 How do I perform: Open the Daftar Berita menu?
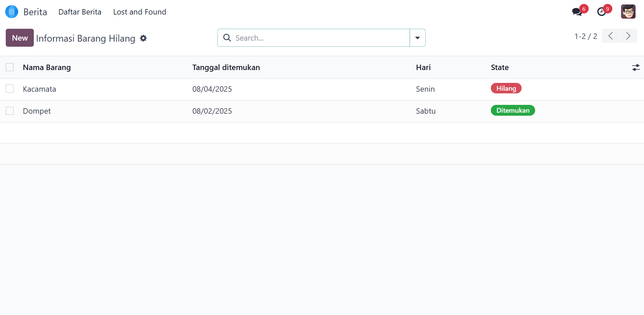80,12
